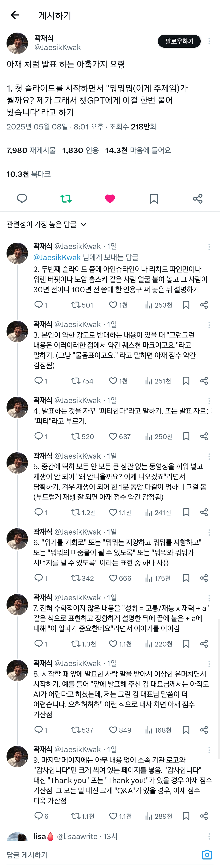Like reply number 4 about 피티한다

[x=113, y=436]
